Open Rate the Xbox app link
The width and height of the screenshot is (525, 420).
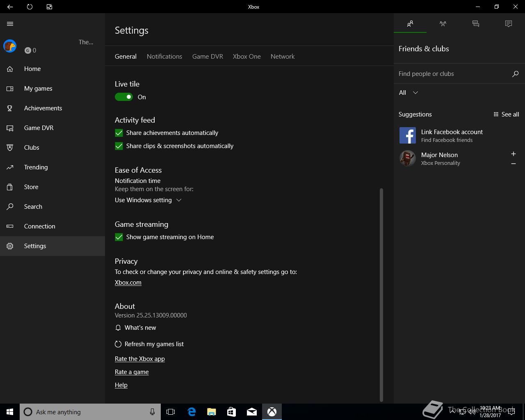pyautogui.click(x=140, y=359)
